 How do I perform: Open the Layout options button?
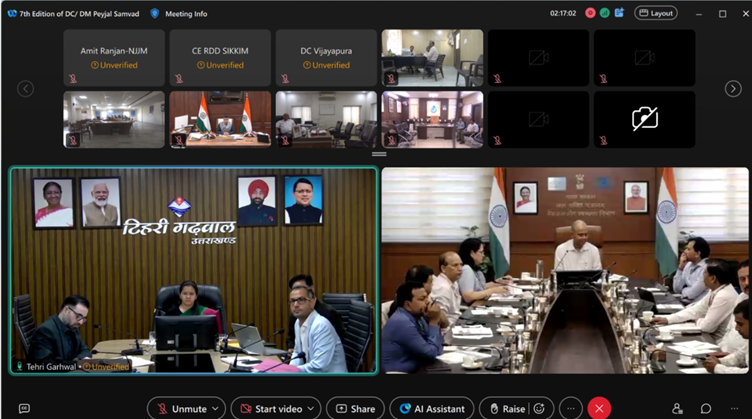656,13
